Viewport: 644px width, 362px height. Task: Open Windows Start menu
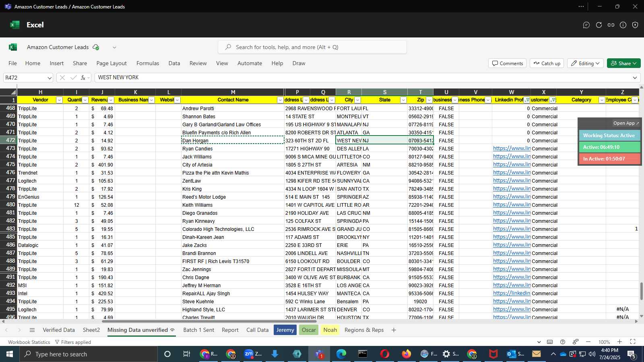(10, 354)
